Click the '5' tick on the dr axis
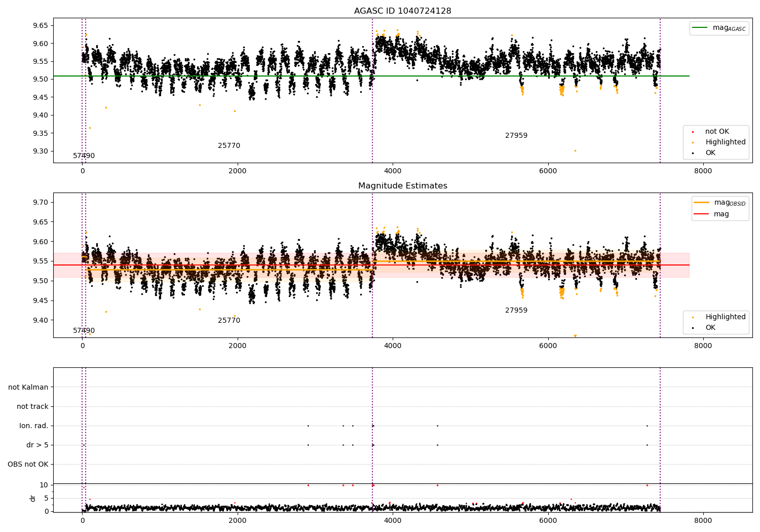Viewport: 760px width, 532px height. coord(46,498)
